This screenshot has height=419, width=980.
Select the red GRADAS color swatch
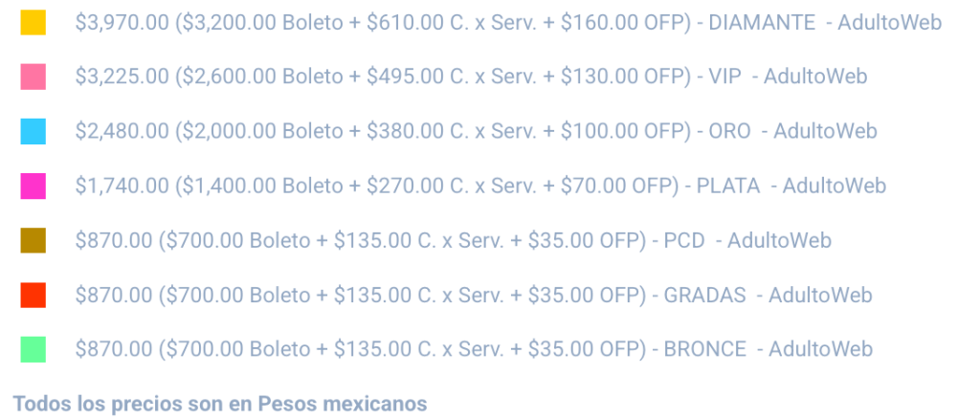(33, 295)
